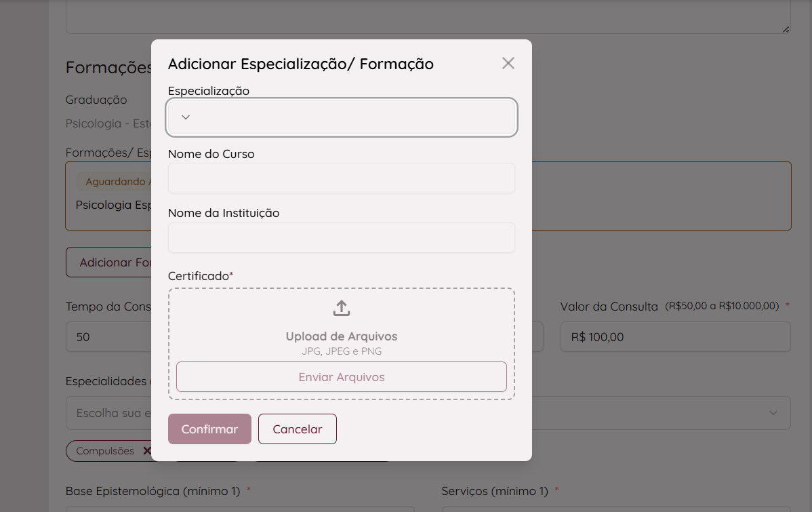Click the Adicionar Formação button behind the dialog
812x512 pixels.
tap(108, 262)
